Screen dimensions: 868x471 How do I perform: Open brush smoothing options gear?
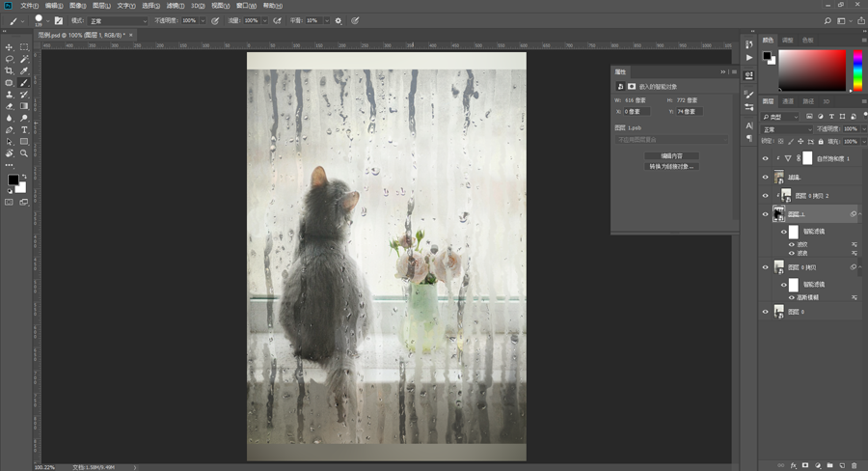pos(339,20)
